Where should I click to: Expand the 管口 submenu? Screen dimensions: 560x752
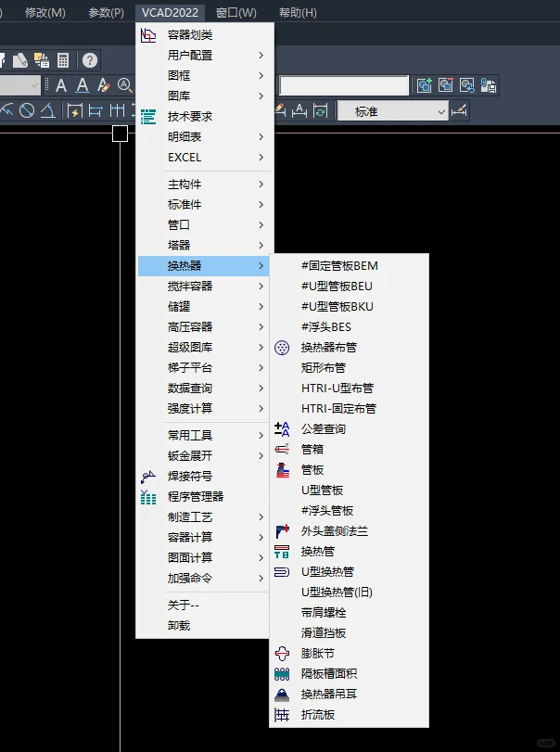(x=205, y=225)
